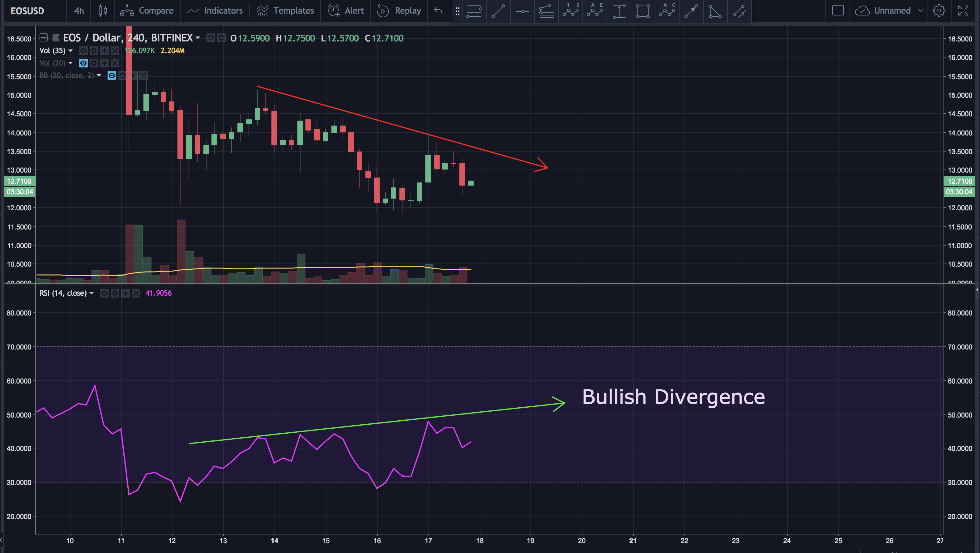Viewport: 980px width, 553px height.
Task: Select the Arrow drawing tool
Action: (691, 11)
